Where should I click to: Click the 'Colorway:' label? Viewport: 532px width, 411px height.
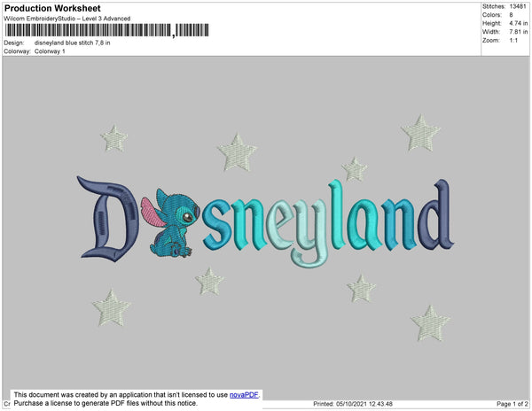[18, 51]
